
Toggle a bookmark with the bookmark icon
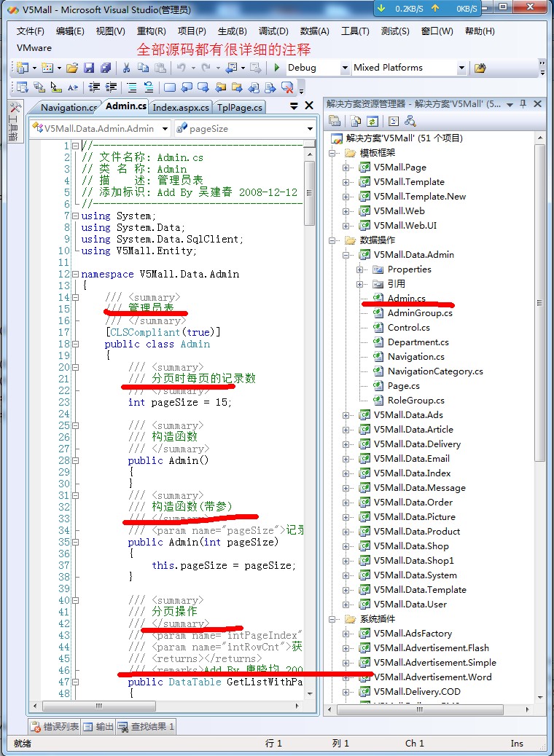(169, 87)
